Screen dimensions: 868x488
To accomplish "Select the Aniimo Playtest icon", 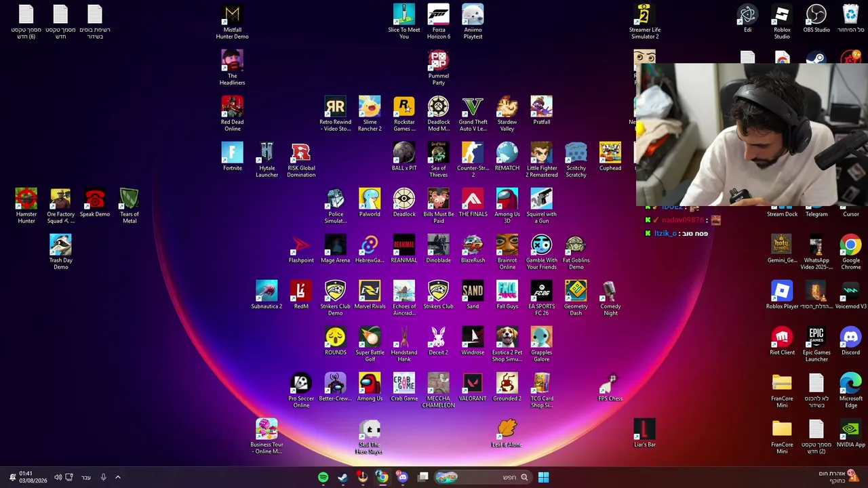I will click(x=473, y=22).
